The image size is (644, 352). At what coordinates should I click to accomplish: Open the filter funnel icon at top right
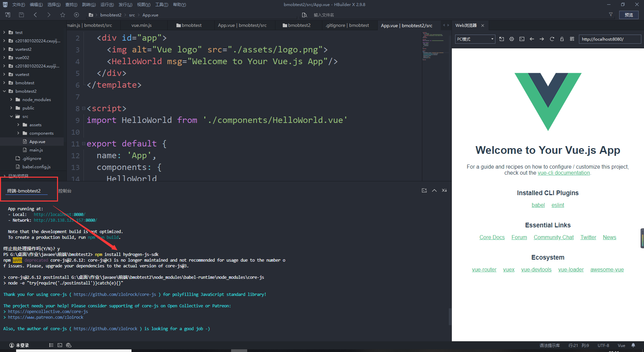coord(611,14)
